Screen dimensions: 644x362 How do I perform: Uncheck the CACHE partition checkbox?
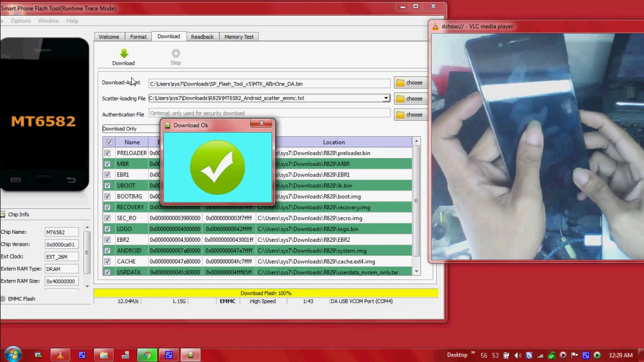107,261
